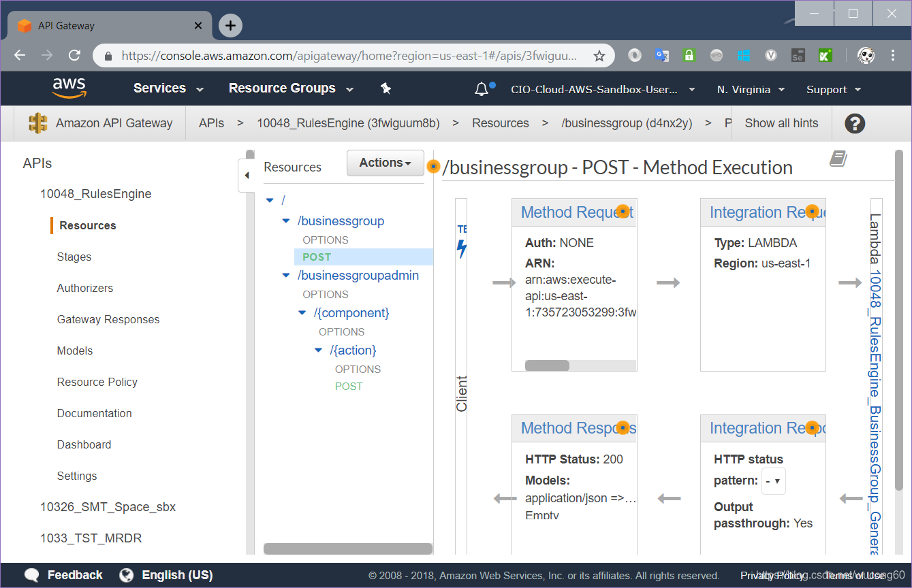
Task: Click the pin shortcut icon in AWS navbar
Action: coord(386,88)
